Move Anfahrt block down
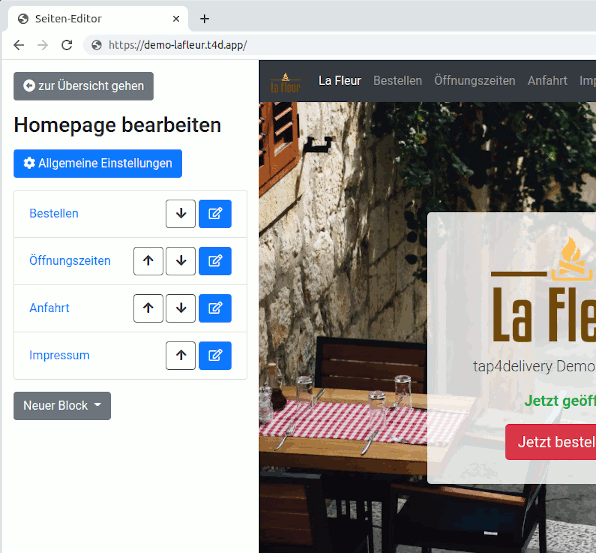 pos(181,308)
